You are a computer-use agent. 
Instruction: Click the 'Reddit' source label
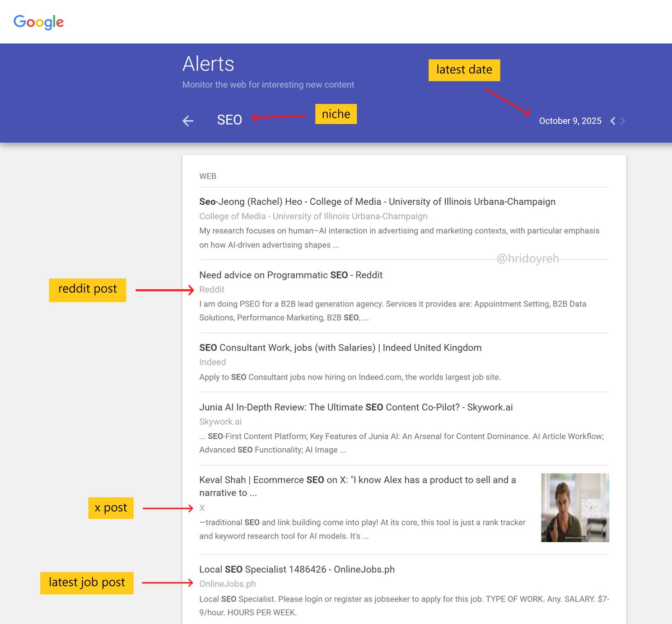point(212,289)
